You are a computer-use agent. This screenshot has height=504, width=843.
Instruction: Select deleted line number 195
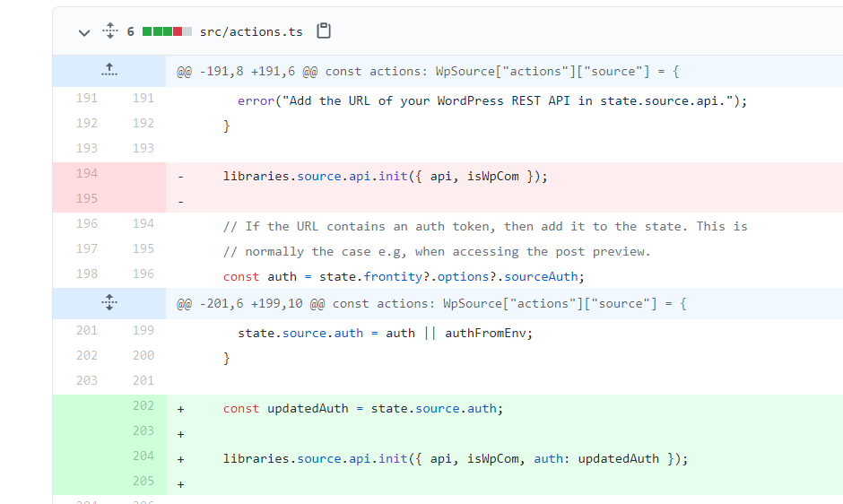(x=87, y=199)
